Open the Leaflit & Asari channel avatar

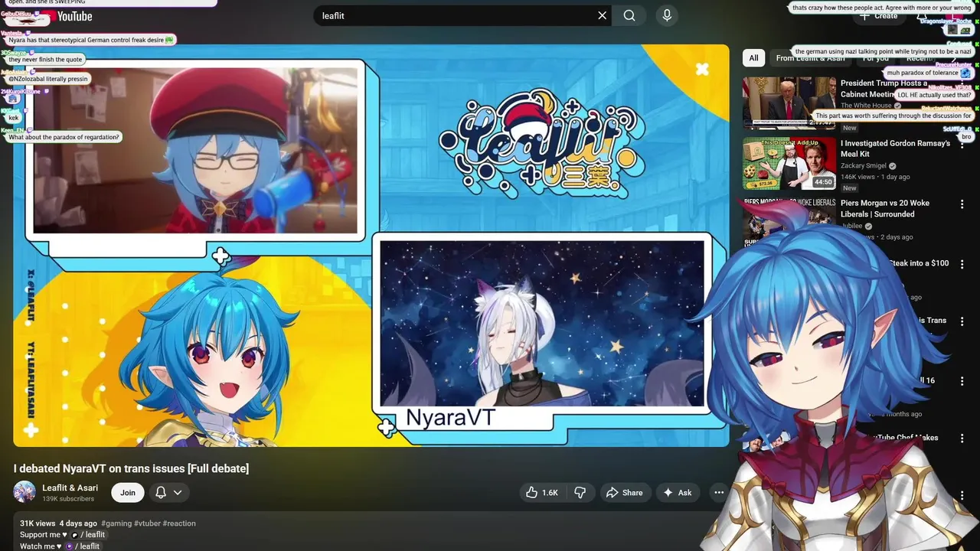(x=24, y=492)
